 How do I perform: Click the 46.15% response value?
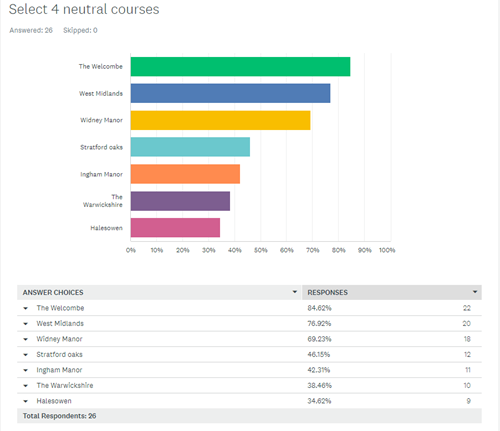(319, 354)
